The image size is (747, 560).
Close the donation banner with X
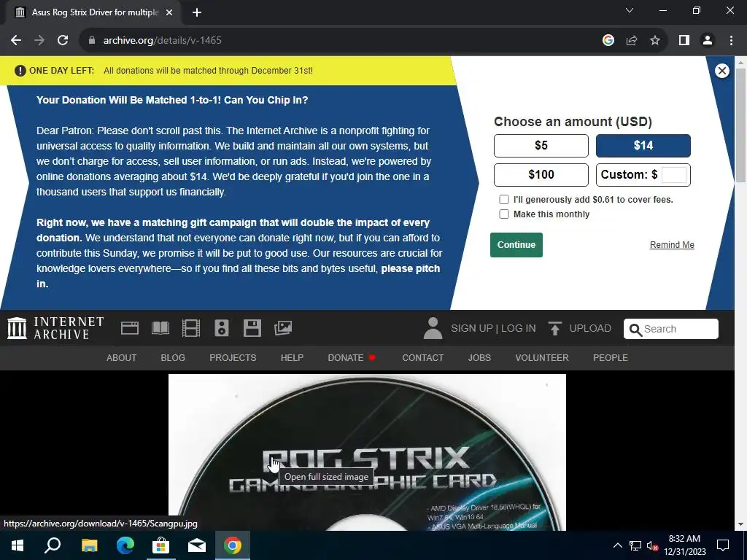pos(721,71)
